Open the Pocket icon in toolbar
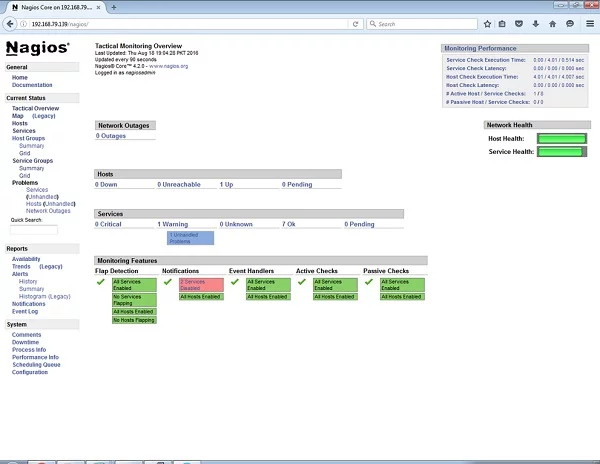 pyautogui.click(x=519, y=24)
